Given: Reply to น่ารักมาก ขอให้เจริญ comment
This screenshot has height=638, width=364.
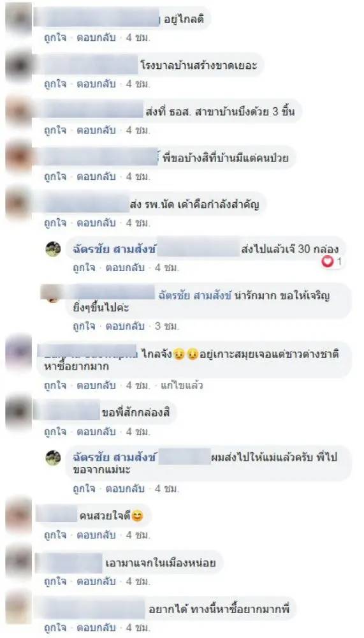Looking at the screenshot, I should pyautogui.click(x=125, y=326).
